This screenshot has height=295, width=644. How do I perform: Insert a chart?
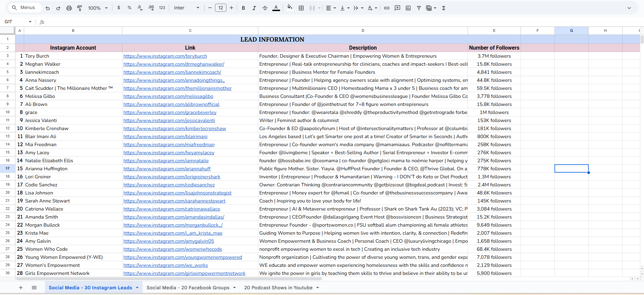point(408,8)
